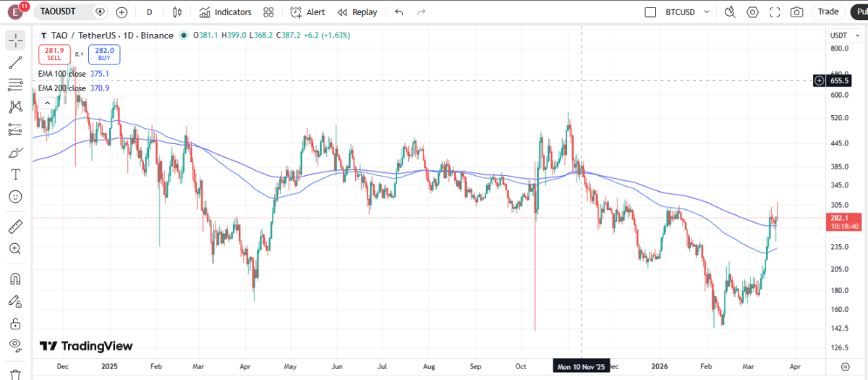868x380 pixels.
Task: Undo the last chart action
Action: [x=399, y=12]
